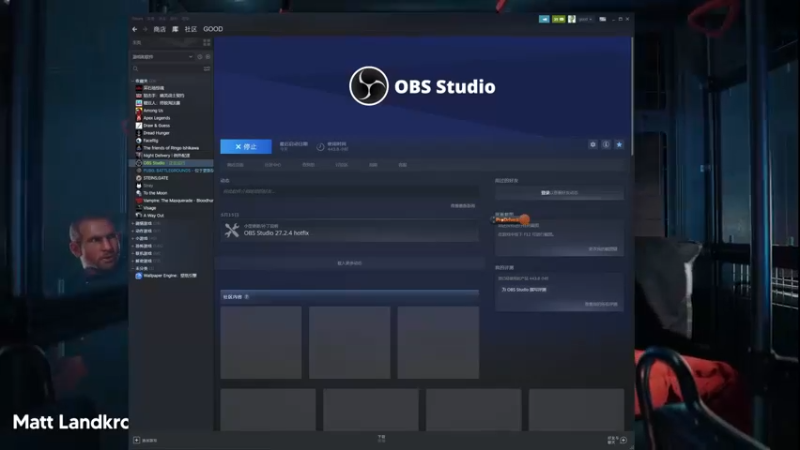Screen dimensions: 800x450
Task: Click the recent activity clock icon in sidebar
Action: tap(199, 57)
